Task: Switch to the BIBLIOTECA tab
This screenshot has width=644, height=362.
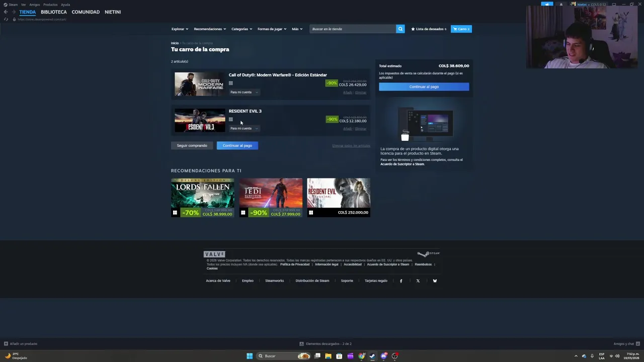Action: (x=54, y=12)
